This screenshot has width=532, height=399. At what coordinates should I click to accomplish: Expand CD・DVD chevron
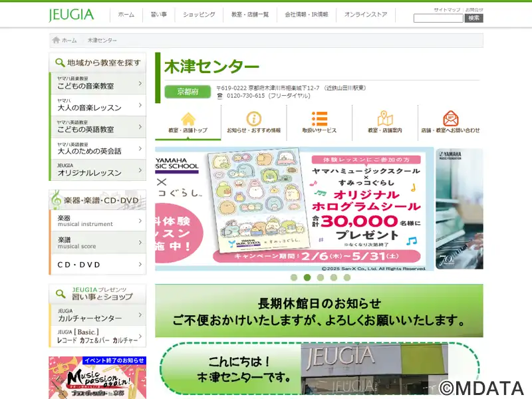click(140, 264)
